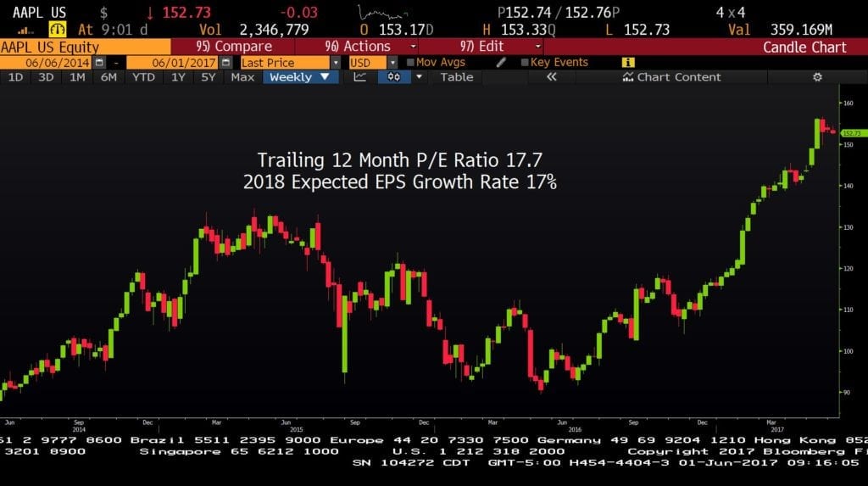Viewport: 868px width, 486px height.
Task: Open the Chart Content panel
Action: pyautogui.click(x=671, y=77)
